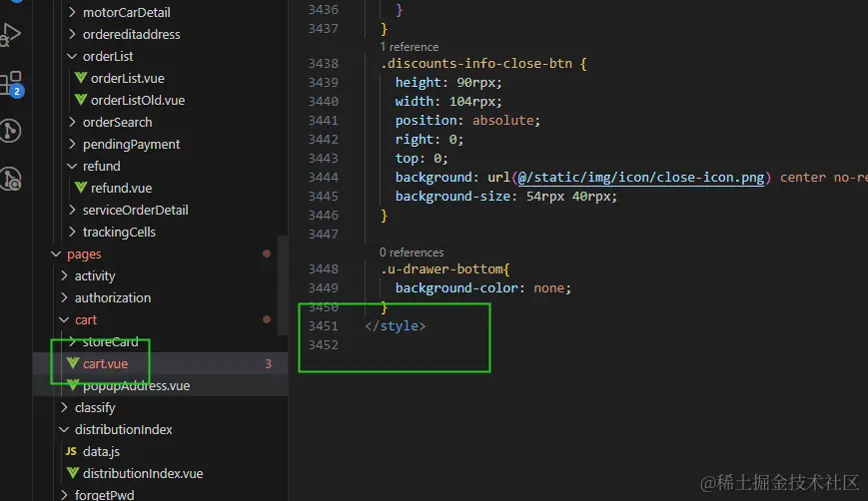Collapse the distributionIndex folder

coord(64,430)
